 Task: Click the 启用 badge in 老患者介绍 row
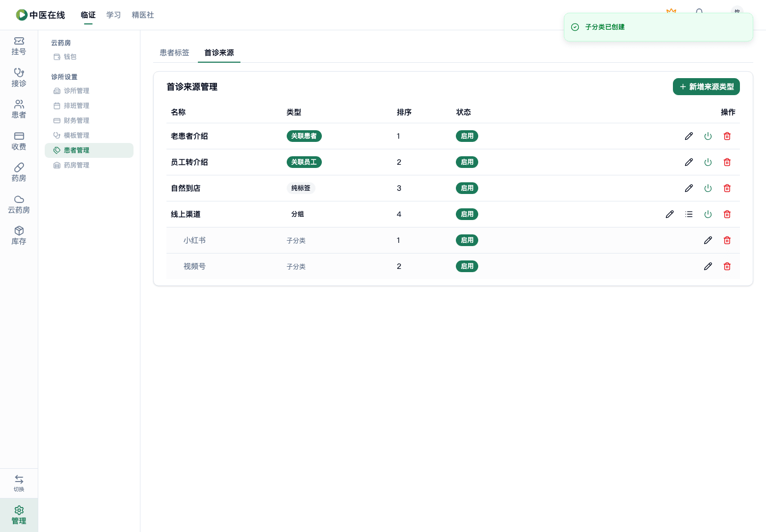click(467, 136)
